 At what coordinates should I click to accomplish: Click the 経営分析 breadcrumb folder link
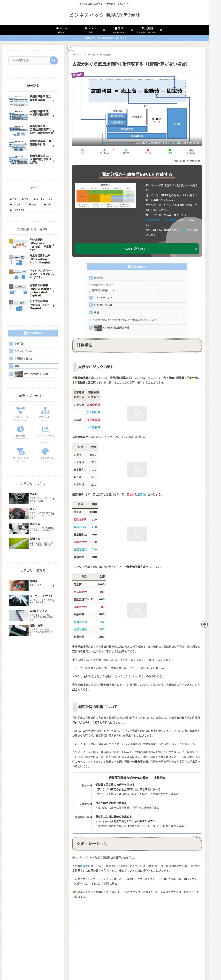point(107,55)
